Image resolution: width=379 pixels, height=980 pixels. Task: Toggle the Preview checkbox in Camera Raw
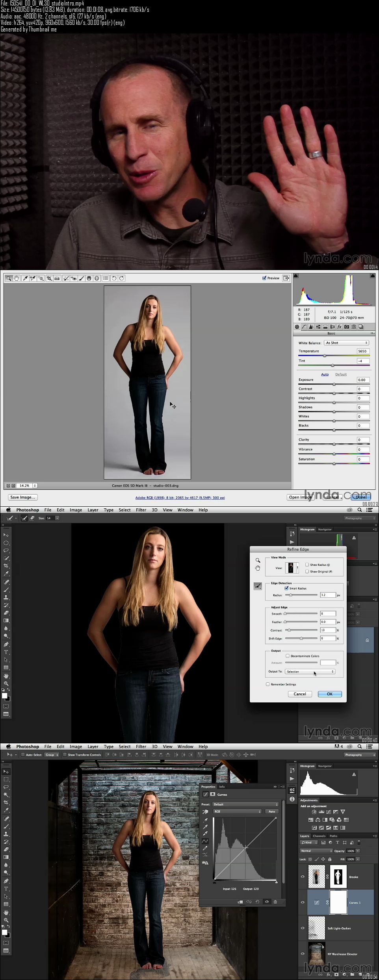pyautogui.click(x=264, y=278)
